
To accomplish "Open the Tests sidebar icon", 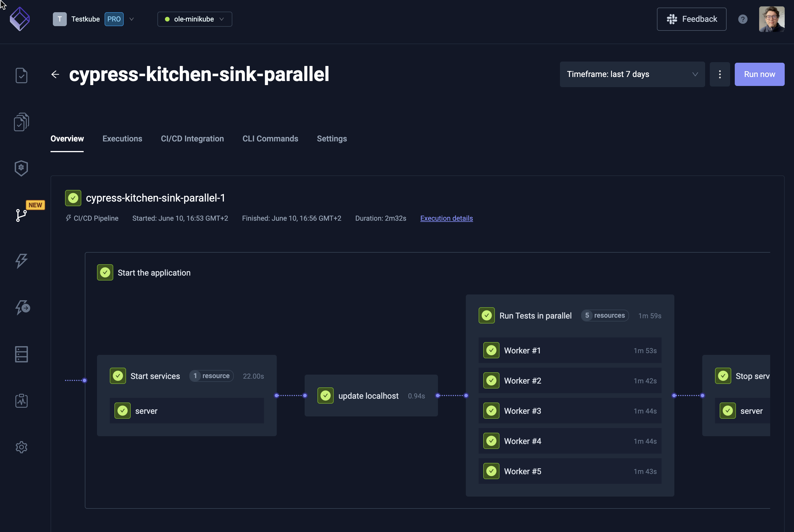I will (21, 75).
